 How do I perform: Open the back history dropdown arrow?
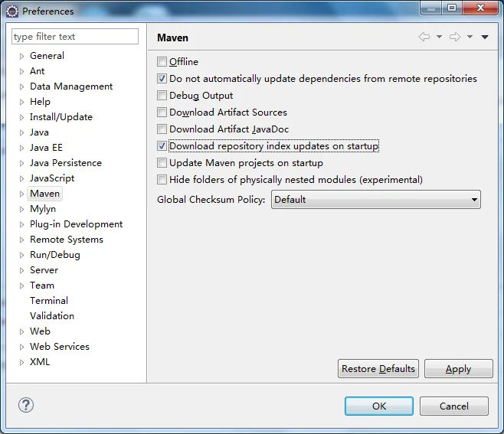coord(439,37)
